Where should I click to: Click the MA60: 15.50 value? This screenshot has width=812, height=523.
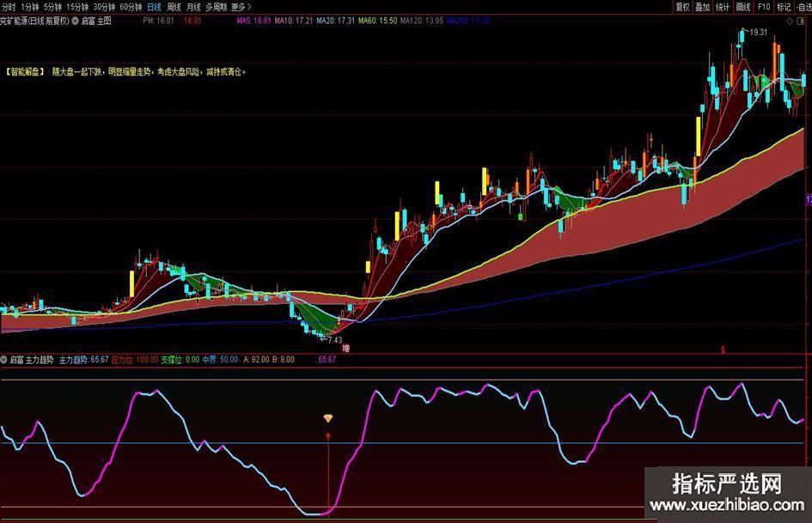coord(378,21)
